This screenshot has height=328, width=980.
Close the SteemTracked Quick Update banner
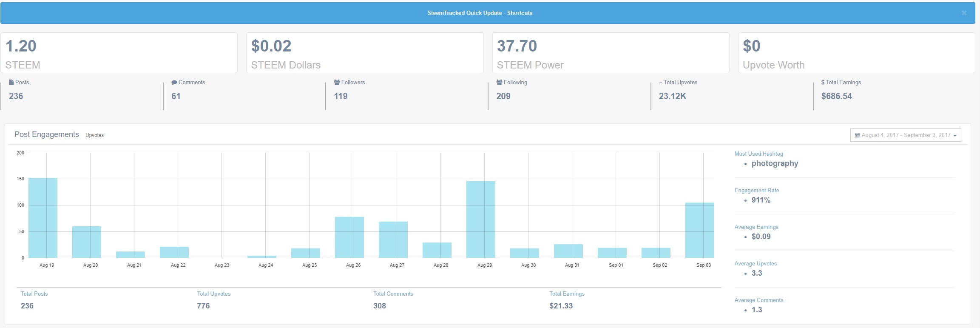tap(964, 13)
